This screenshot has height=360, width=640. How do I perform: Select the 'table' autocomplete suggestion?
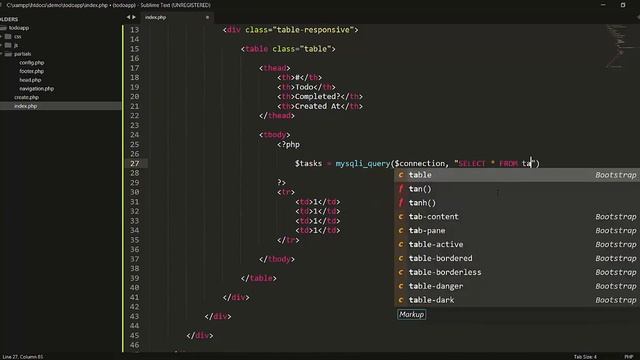tap(517, 175)
